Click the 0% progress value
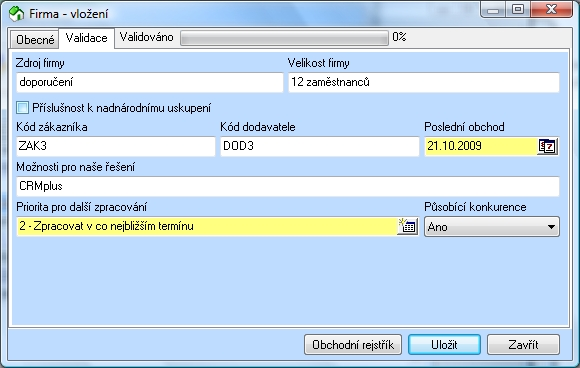This screenshot has width=580, height=368. coord(399,37)
